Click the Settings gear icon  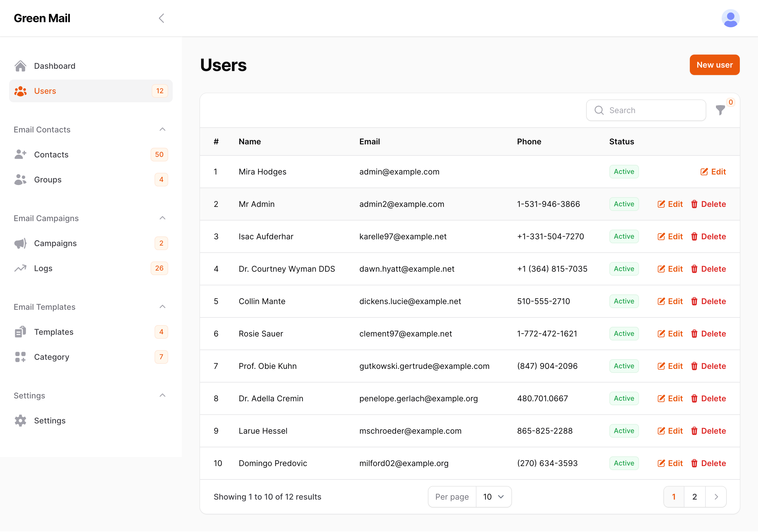(20, 420)
